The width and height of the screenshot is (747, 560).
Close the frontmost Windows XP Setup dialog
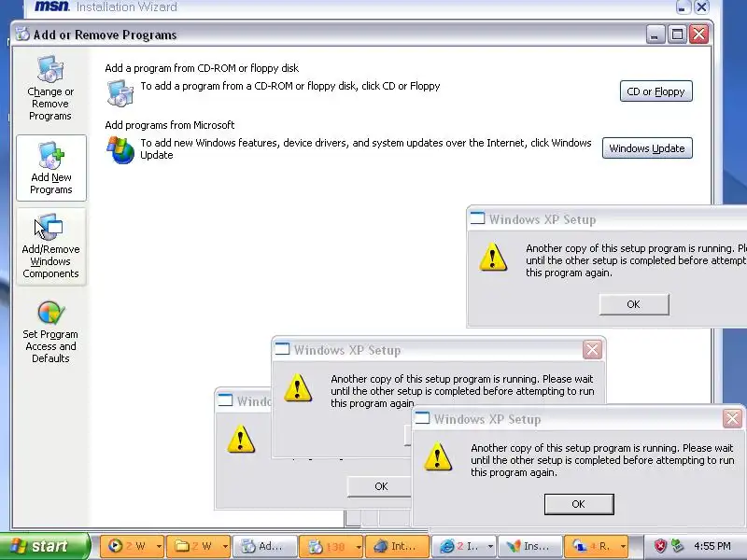pyautogui.click(x=732, y=419)
